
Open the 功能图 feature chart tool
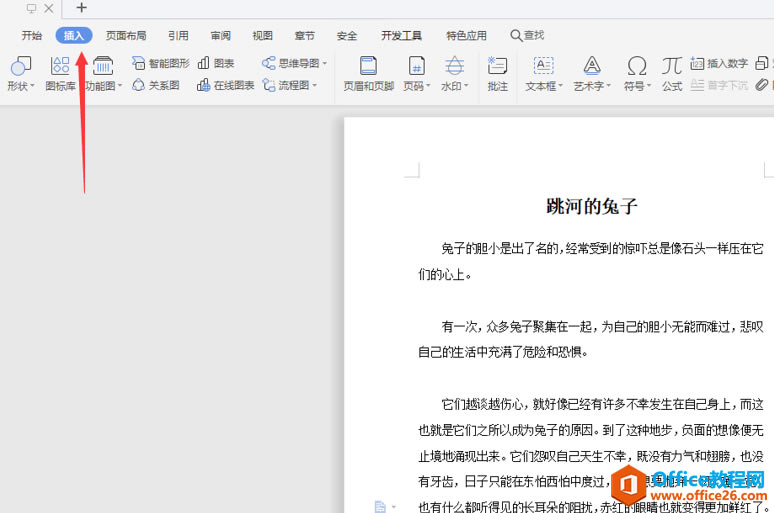click(103, 74)
